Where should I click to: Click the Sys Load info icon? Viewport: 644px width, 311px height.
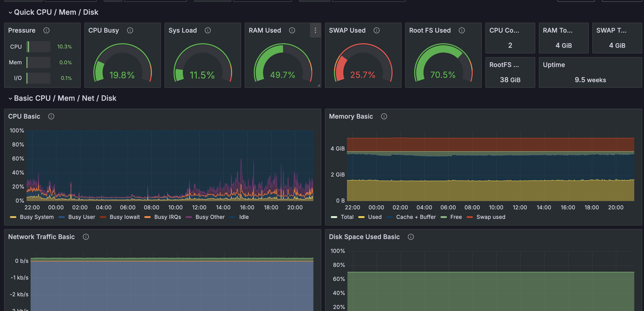coord(208,30)
